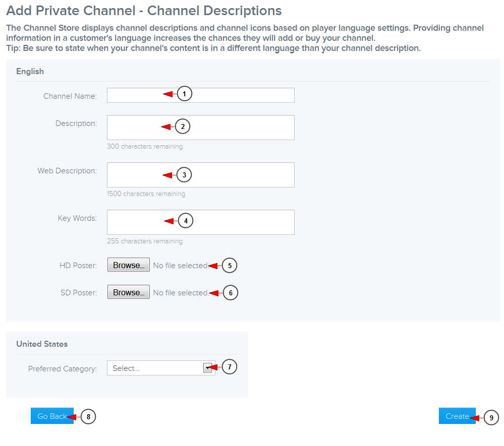Browse for an SD Poster file
This screenshot has height=446, width=504.
point(128,291)
